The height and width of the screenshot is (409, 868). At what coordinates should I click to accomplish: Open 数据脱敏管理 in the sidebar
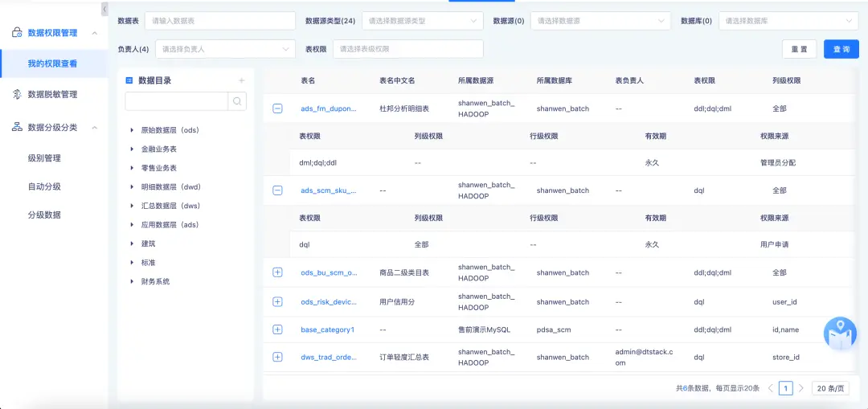tap(52, 95)
